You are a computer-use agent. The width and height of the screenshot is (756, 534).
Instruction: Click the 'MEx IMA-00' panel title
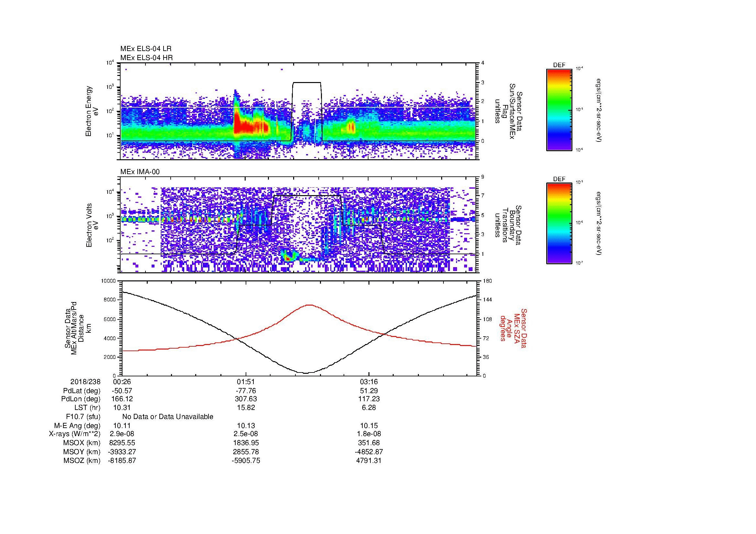point(140,172)
